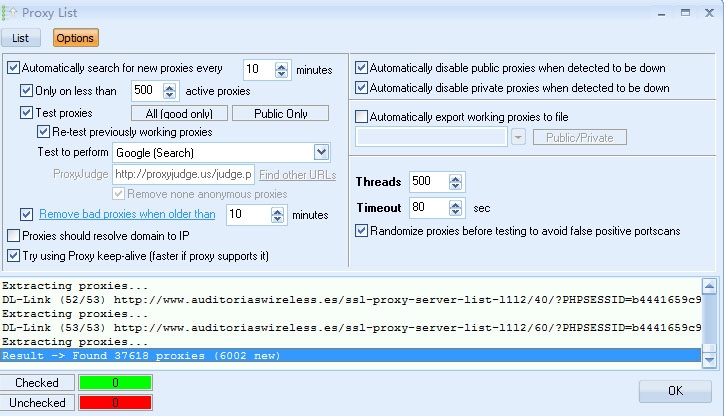Toggle auto-disable public proxies when down

click(x=362, y=68)
